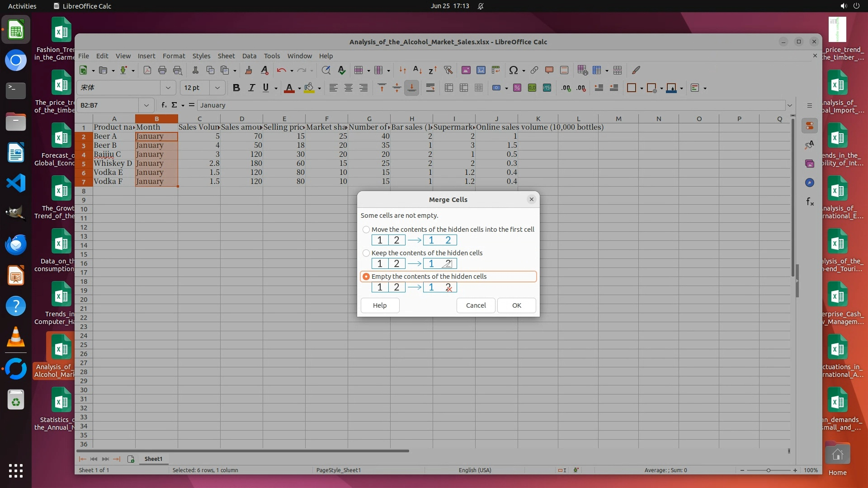Screen dimensions: 868x488
Task: Select 'Move the contents into first cell' option
Action: 366,230
